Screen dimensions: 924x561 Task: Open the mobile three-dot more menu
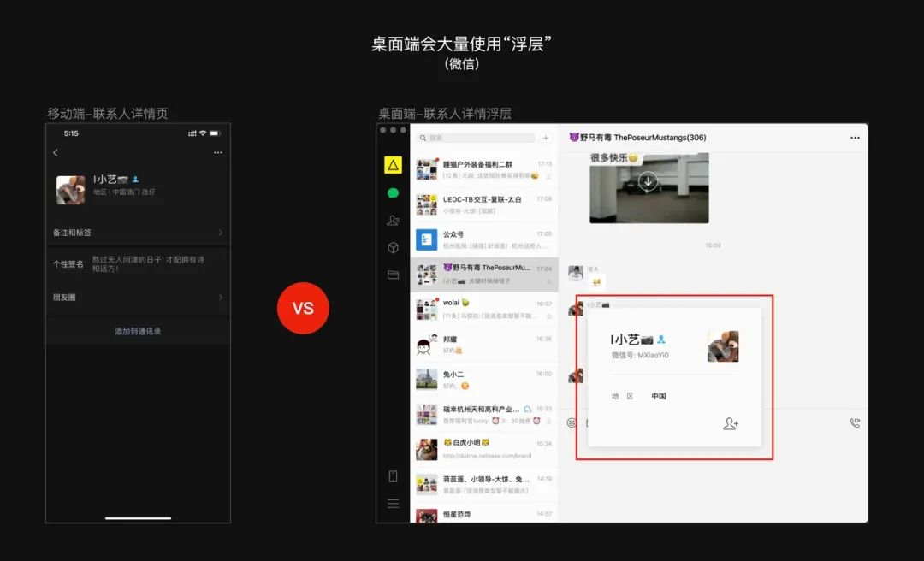click(217, 152)
